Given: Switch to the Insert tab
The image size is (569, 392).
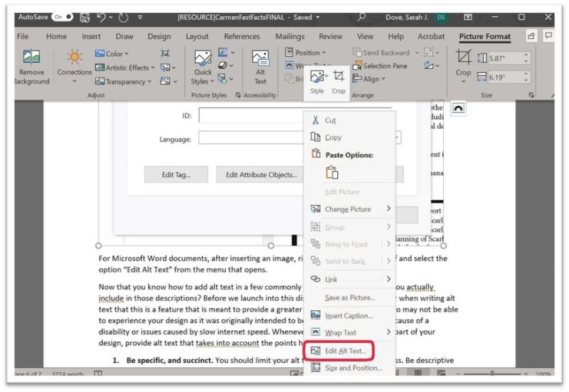Looking at the screenshot, I should pos(91,36).
